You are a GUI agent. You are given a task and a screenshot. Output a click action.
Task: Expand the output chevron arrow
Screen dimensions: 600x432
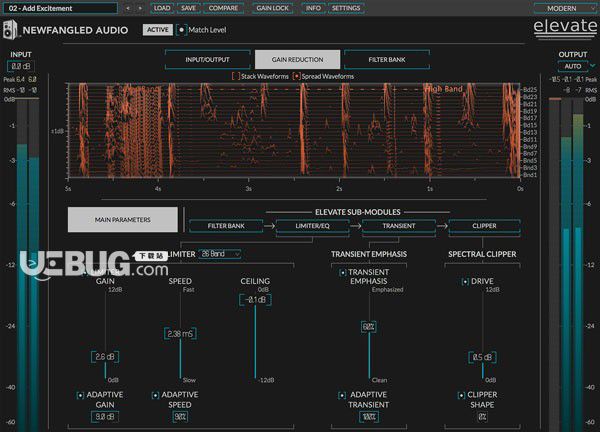(593, 66)
